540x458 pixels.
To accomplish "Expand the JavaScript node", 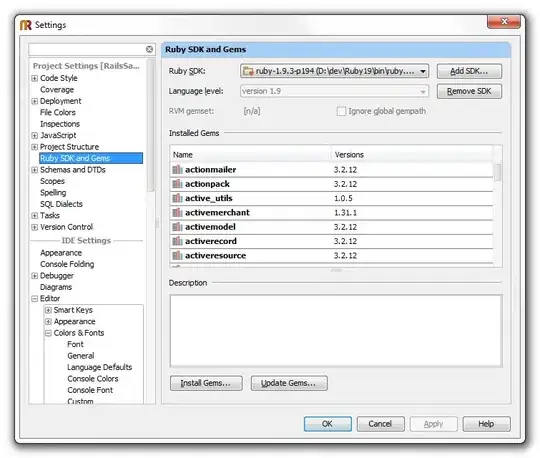I will [34, 135].
